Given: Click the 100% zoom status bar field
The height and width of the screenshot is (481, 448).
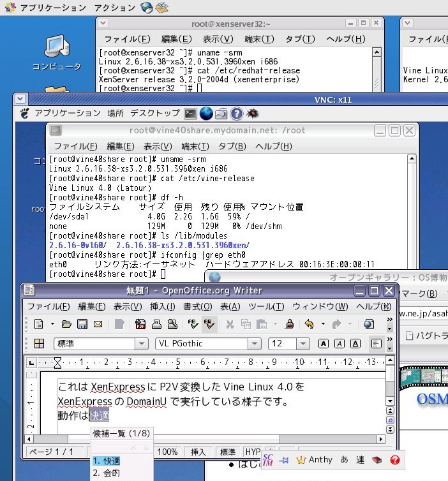Looking at the screenshot, I should (168, 452).
